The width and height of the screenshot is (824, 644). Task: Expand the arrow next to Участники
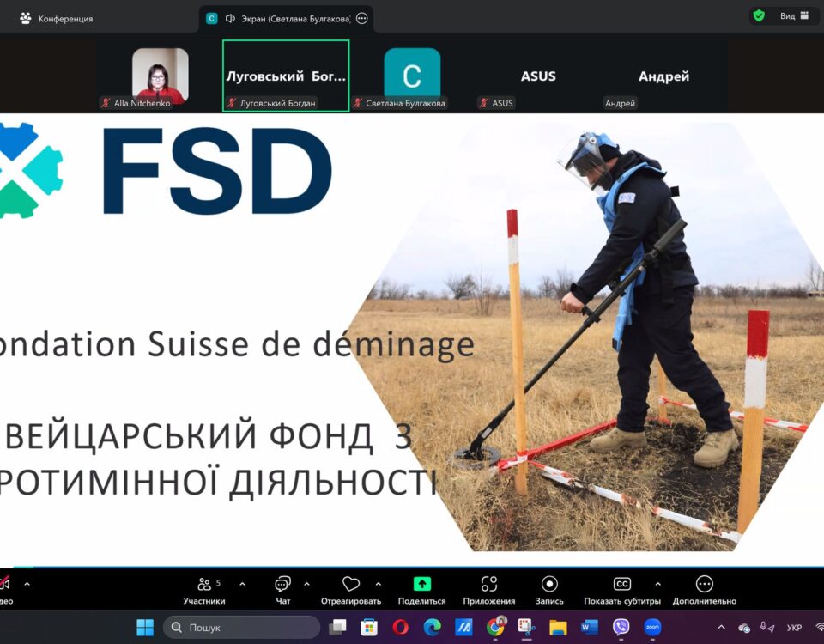(x=242, y=584)
